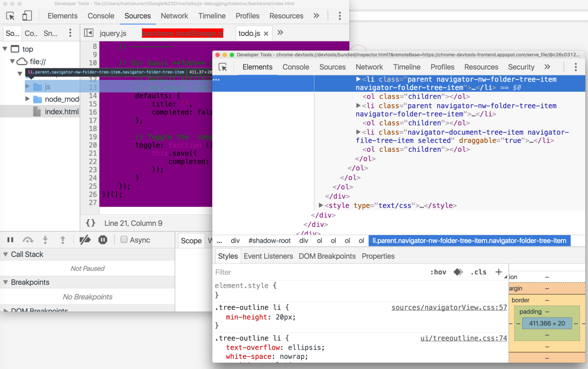Click the diamond animation icon in Styles toolbar
The width and height of the screenshot is (588, 369).
click(x=458, y=272)
